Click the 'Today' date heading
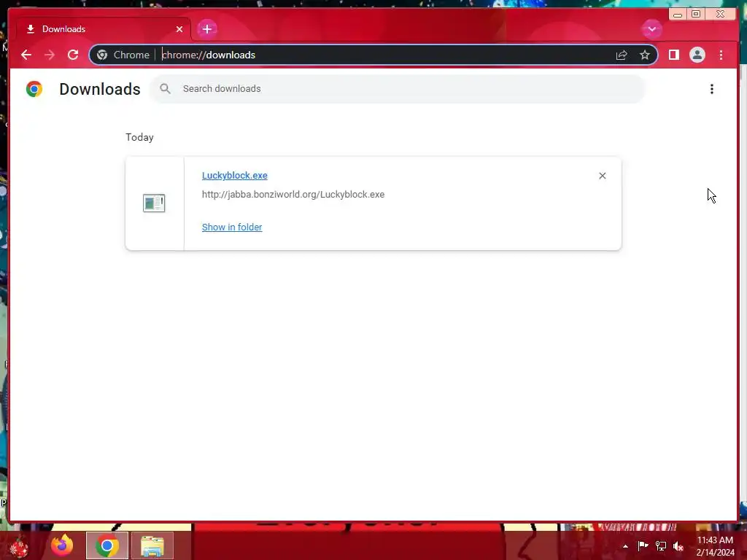 coord(139,137)
